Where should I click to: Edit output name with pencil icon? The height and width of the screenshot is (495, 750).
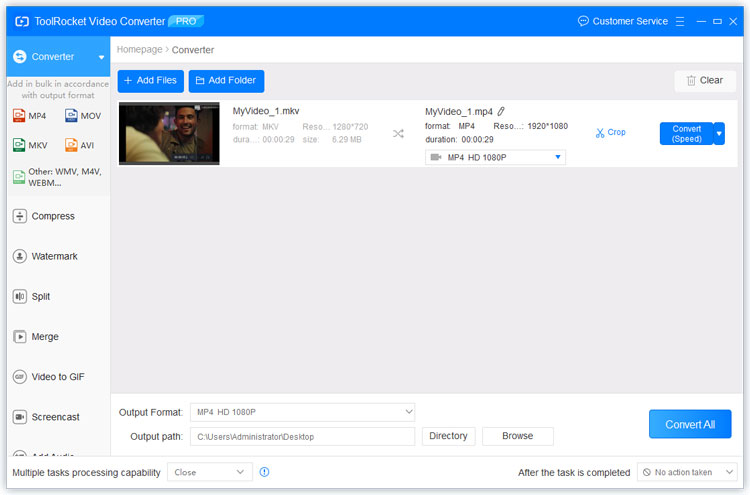(501, 111)
